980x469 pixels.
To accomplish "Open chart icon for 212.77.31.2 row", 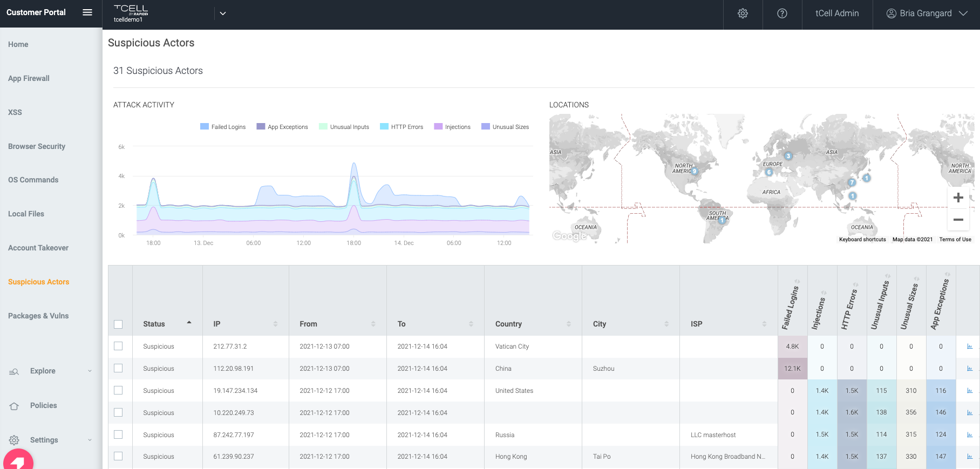I will point(969,346).
